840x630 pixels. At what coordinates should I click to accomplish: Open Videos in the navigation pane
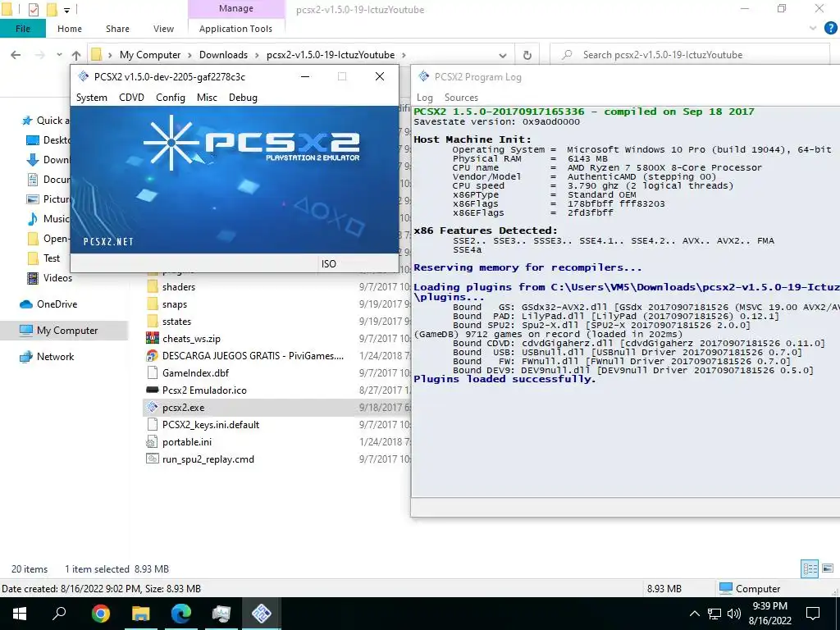coord(50,278)
